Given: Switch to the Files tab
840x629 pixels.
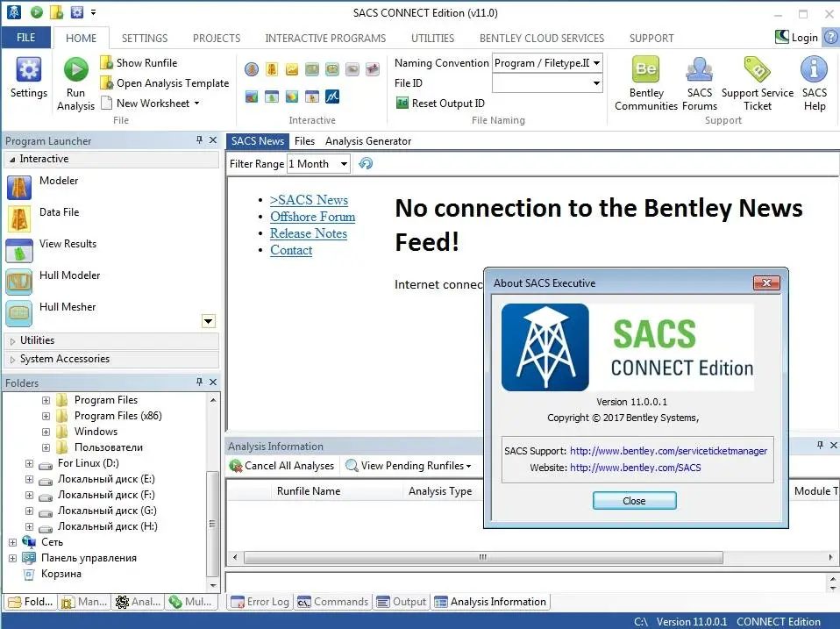Looking at the screenshot, I should tap(304, 141).
